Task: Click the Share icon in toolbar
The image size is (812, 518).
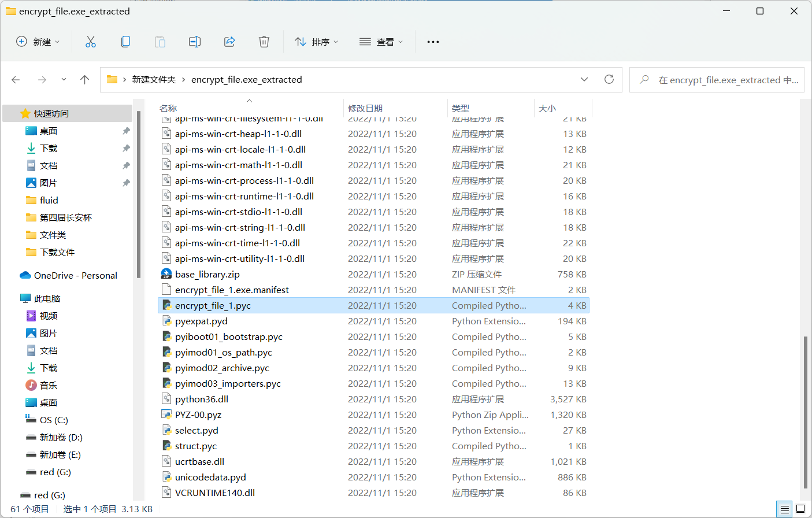Action: (x=229, y=42)
